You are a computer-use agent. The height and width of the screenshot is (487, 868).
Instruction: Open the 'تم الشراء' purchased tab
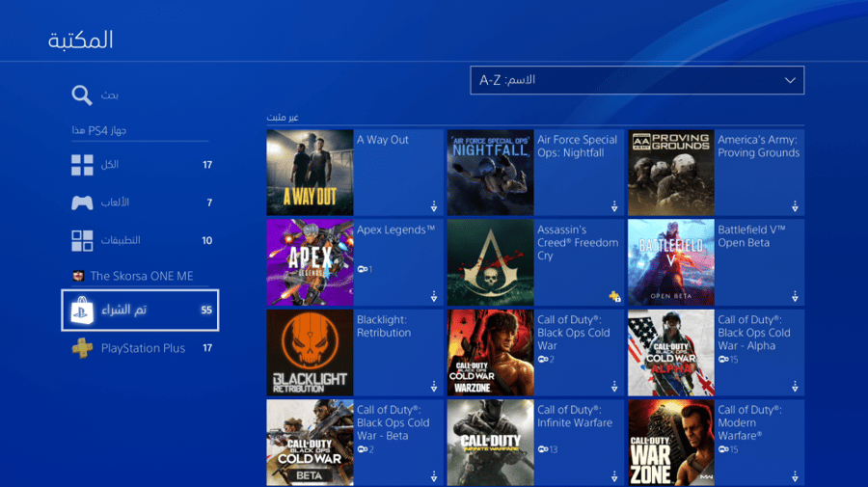pyautogui.click(x=140, y=311)
